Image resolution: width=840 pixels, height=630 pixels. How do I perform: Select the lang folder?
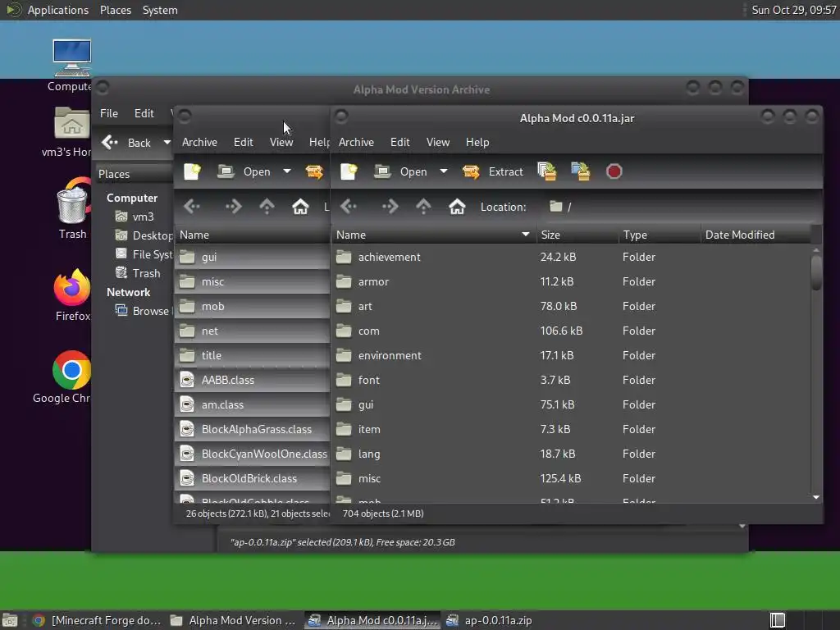point(571,454)
